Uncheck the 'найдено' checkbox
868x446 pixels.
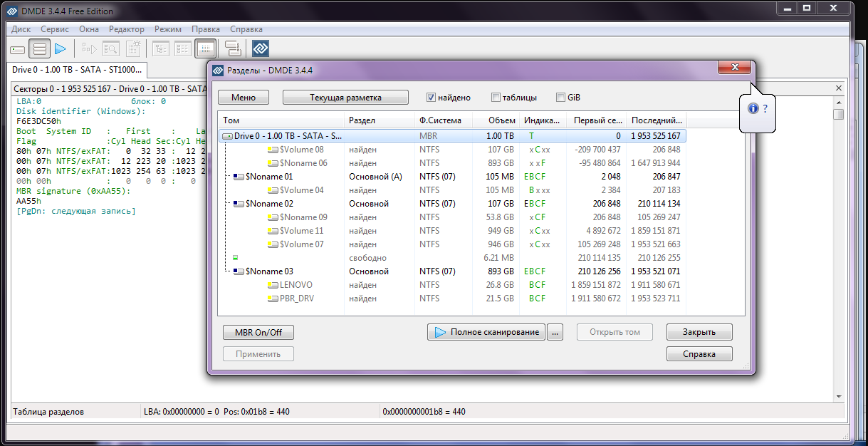pos(431,98)
